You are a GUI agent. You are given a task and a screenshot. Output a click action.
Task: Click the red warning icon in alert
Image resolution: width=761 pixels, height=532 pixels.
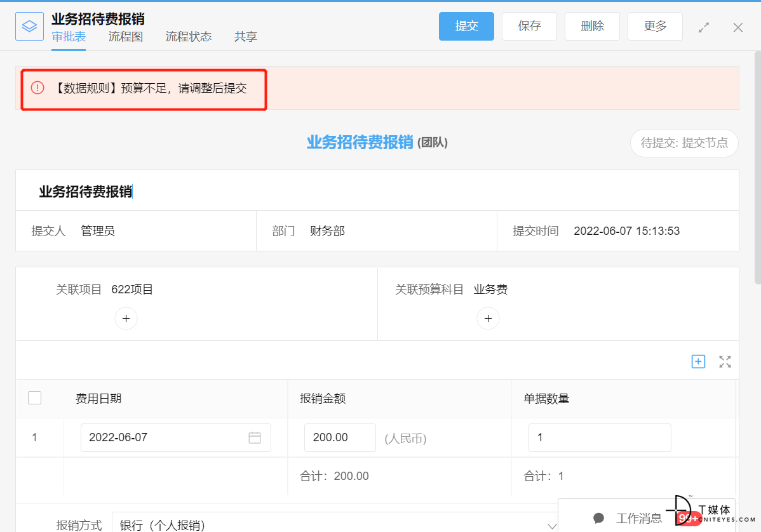click(x=37, y=88)
